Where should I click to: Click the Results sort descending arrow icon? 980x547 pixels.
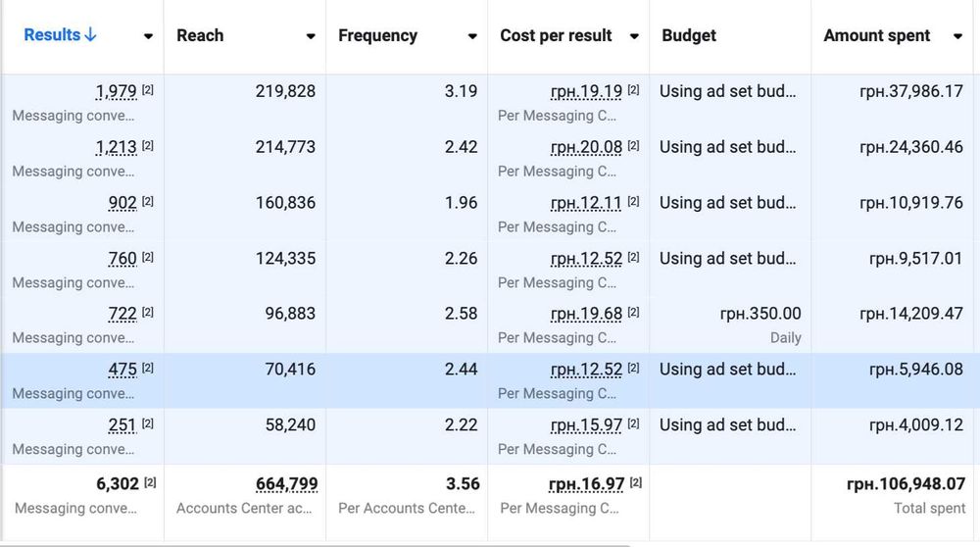91,35
